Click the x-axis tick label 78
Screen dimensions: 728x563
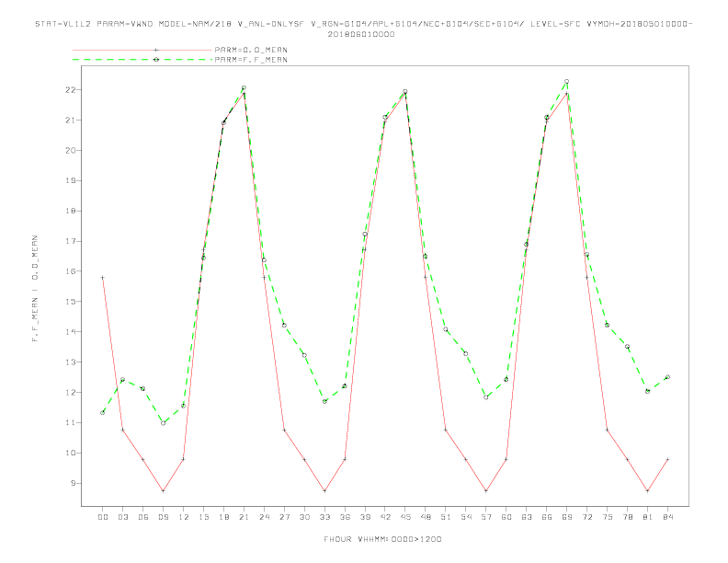point(627,517)
